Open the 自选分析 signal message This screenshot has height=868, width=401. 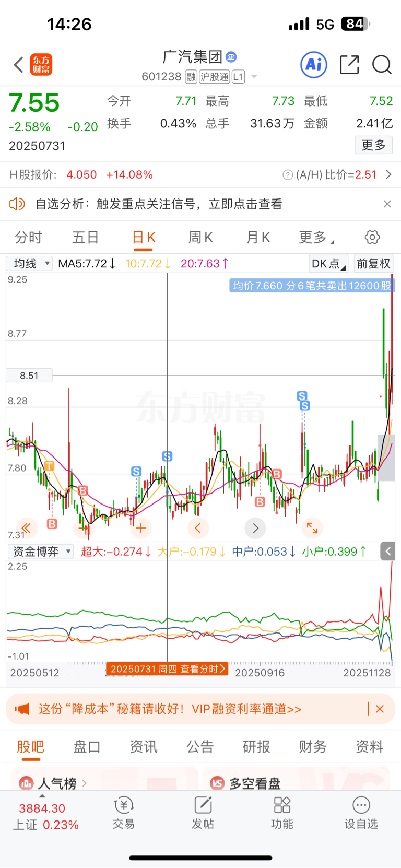159,204
